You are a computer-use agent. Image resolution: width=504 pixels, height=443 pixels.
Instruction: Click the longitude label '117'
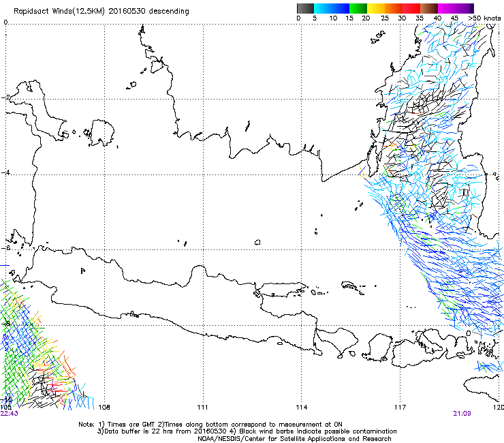pos(400,408)
